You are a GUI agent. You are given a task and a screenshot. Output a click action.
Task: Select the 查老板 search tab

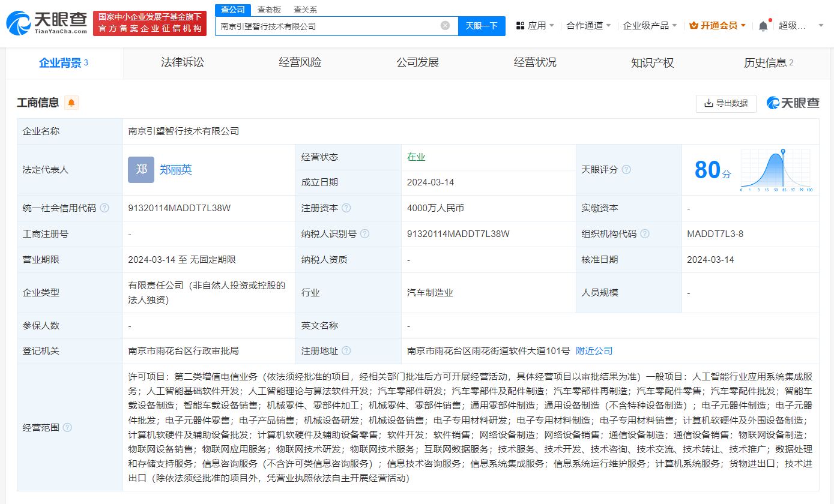[x=269, y=10]
